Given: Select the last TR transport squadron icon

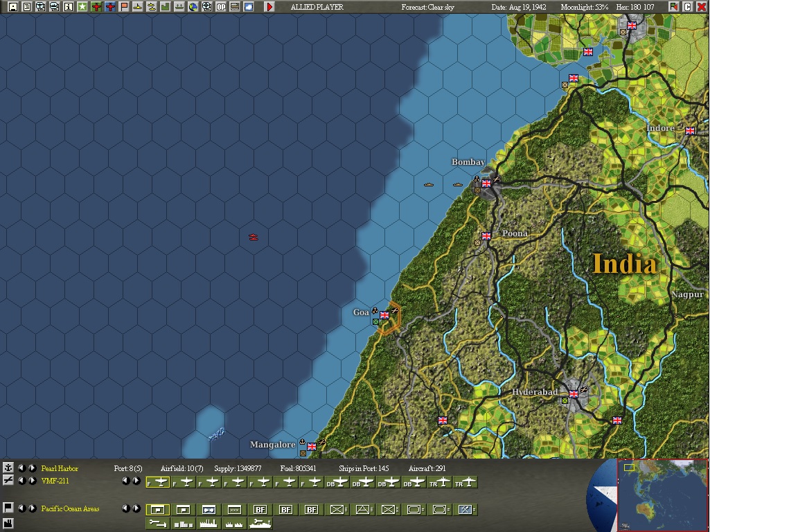Looking at the screenshot, I should pyautogui.click(x=465, y=482).
